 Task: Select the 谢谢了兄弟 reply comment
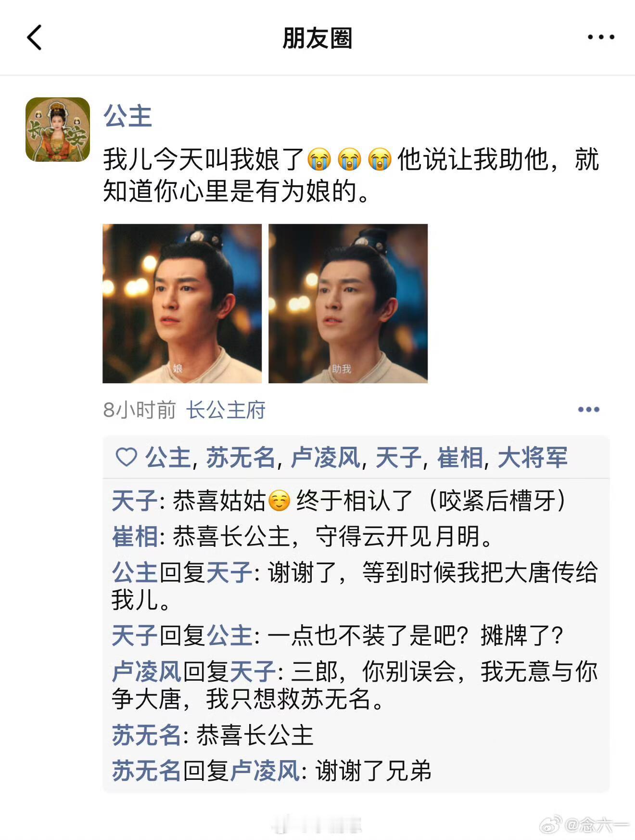(x=272, y=771)
